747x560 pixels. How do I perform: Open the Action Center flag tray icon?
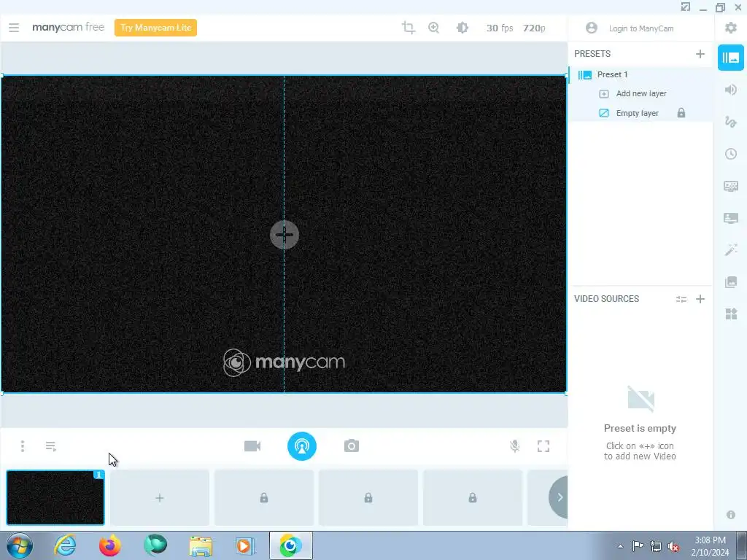[x=638, y=546]
